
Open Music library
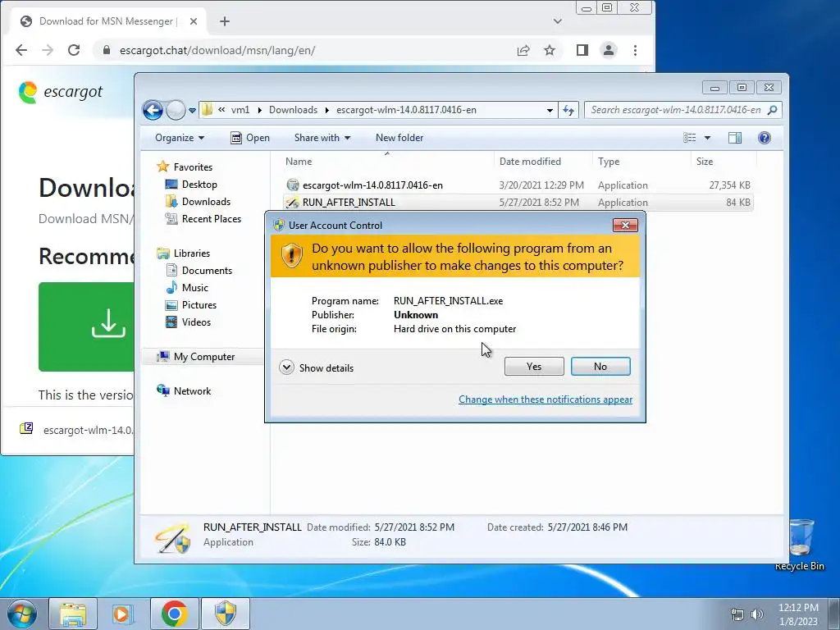(x=187, y=288)
